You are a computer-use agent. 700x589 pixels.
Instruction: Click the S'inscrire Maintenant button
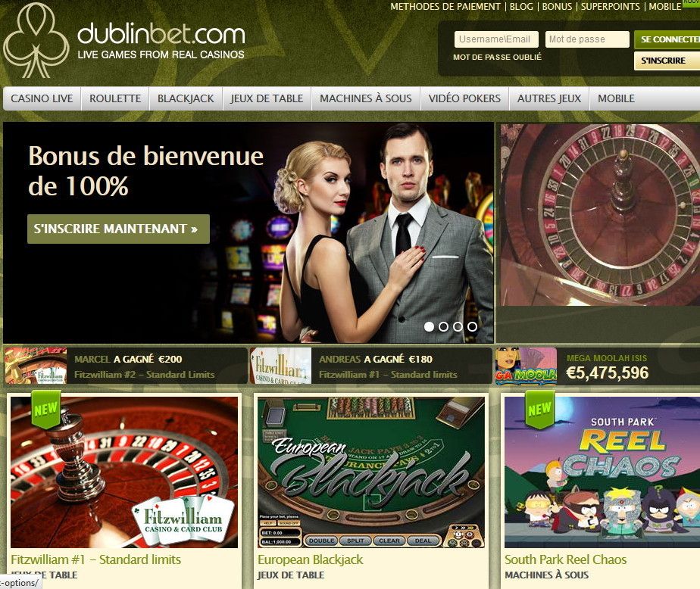(118, 229)
